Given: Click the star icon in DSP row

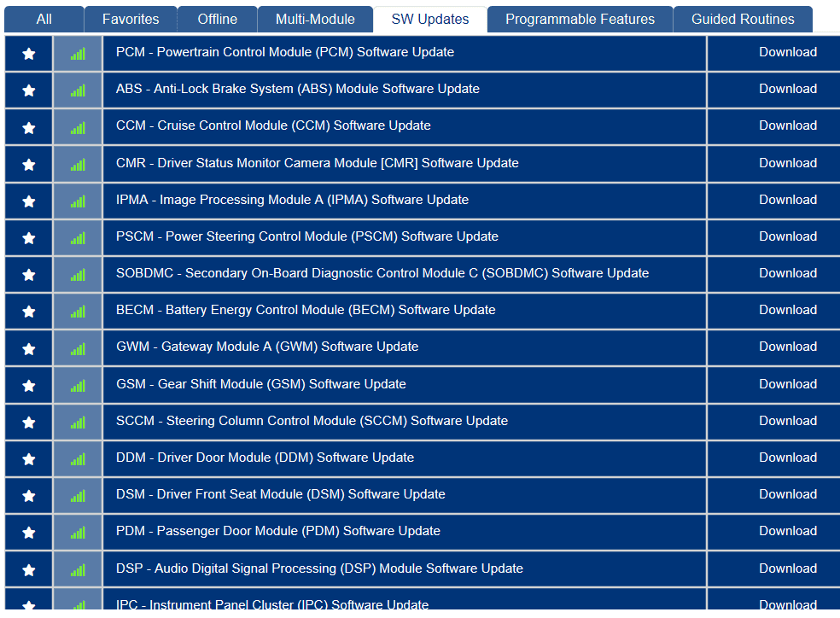Looking at the screenshot, I should coord(29,570).
